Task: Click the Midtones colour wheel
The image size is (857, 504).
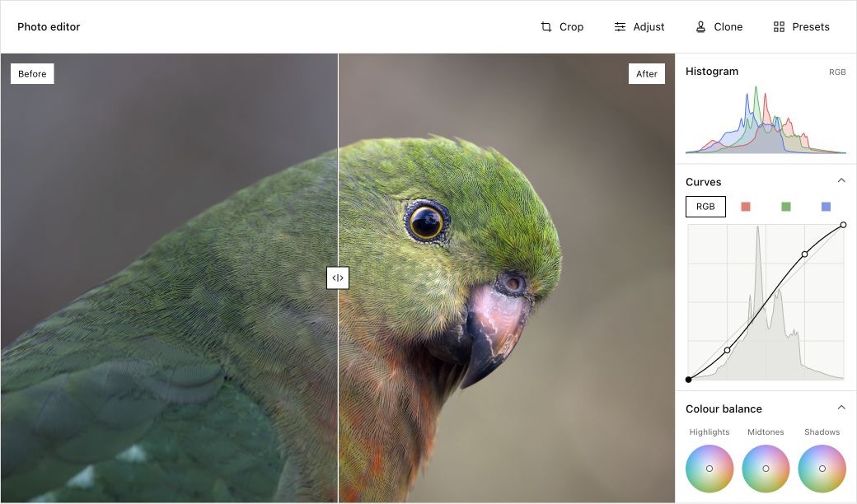Action: 766,469
